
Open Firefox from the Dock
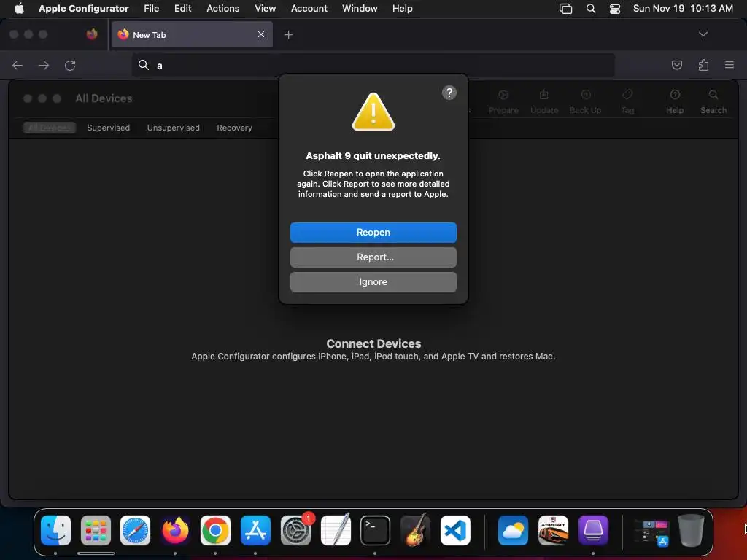click(175, 531)
